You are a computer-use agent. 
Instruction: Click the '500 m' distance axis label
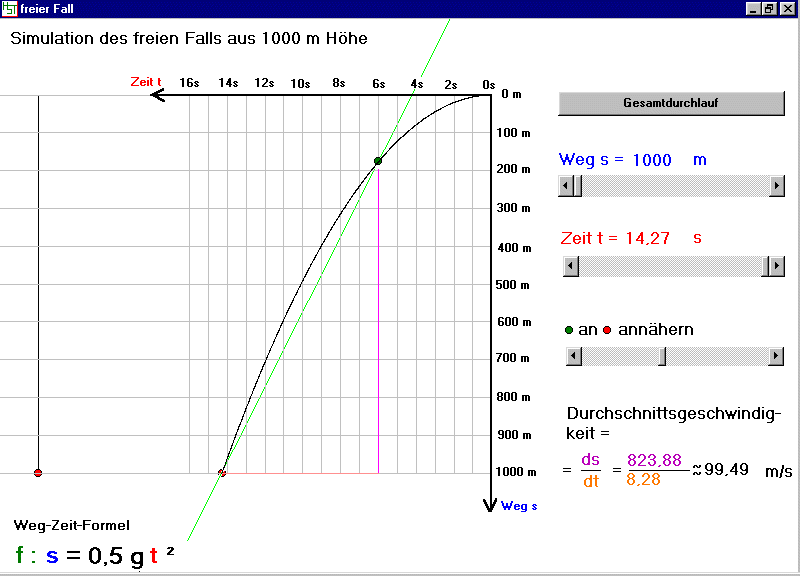[512, 285]
